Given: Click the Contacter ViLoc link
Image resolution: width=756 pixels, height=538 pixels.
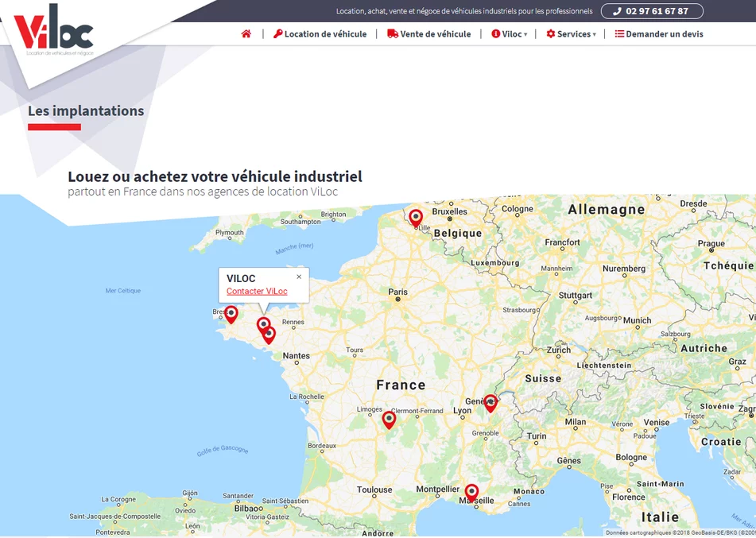Looking at the screenshot, I should coord(257,292).
